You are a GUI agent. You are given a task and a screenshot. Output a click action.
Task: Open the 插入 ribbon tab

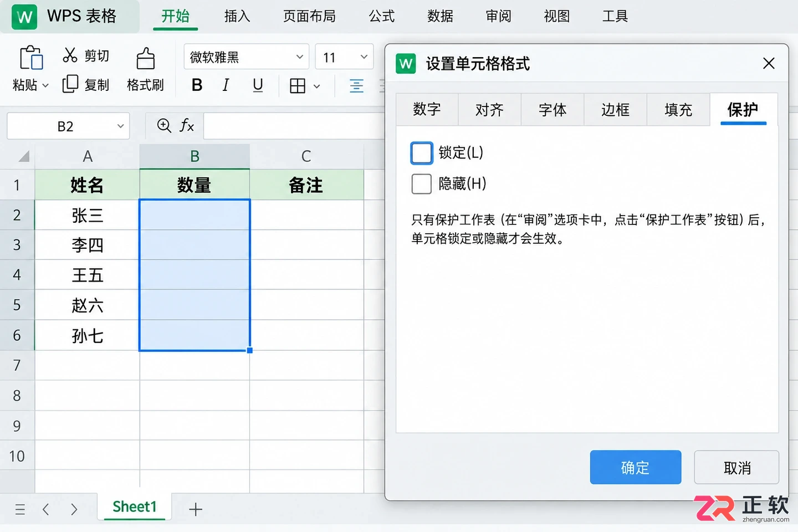coord(237,16)
